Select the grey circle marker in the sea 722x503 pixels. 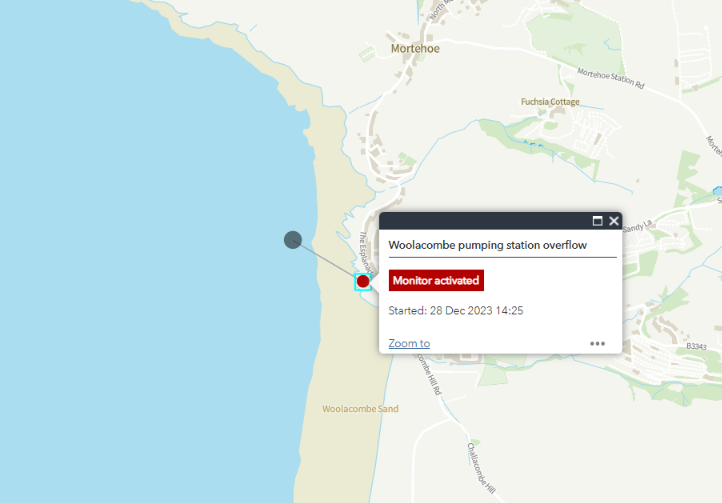[x=293, y=240]
